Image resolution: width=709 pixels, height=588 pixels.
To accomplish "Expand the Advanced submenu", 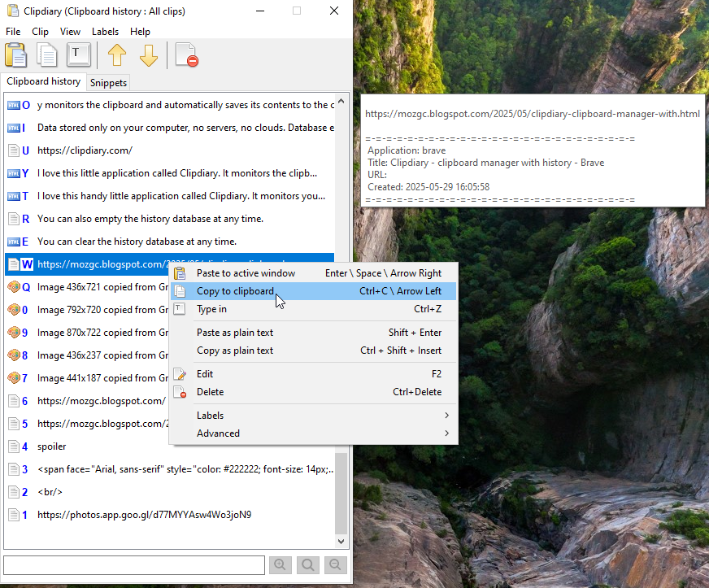I will point(313,433).
